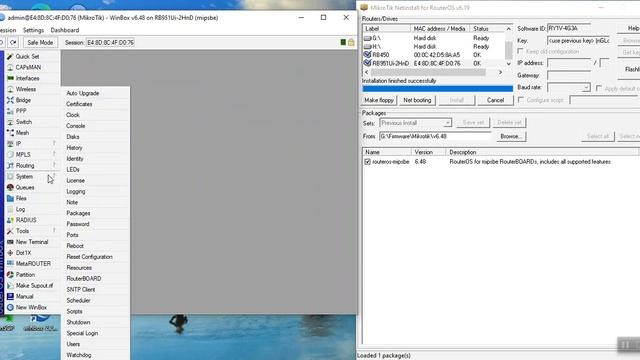Toggle the Configure script checkbox
This screenshot has height=360, width=640.
point(521,100)
